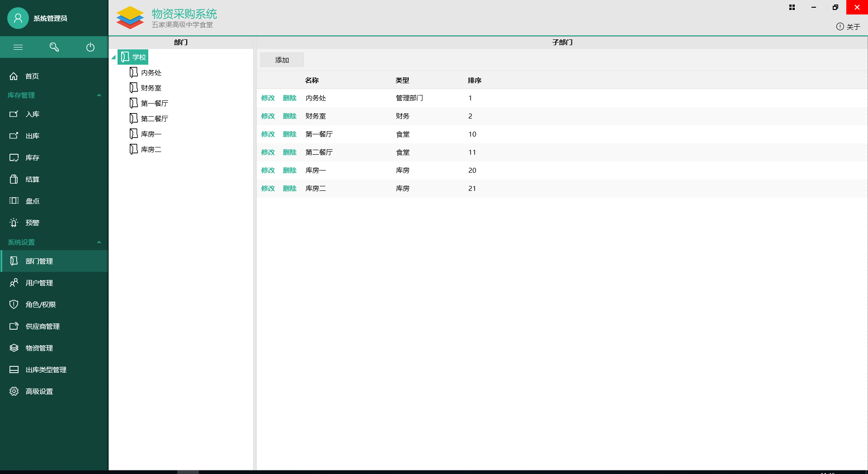Screen dimensions: 868x474
Task: Click the system administrator avatar icon
Action: (18, 18)
